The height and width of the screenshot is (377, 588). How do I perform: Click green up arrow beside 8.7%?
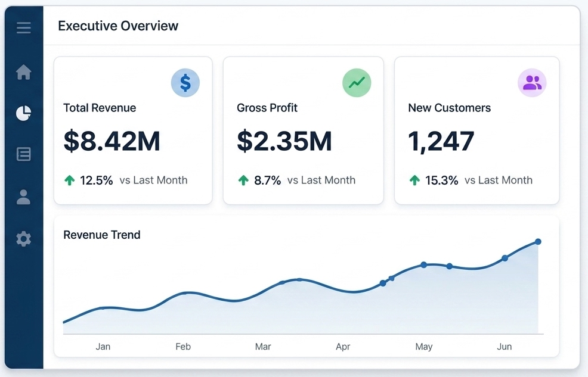[x=243, y=180]
